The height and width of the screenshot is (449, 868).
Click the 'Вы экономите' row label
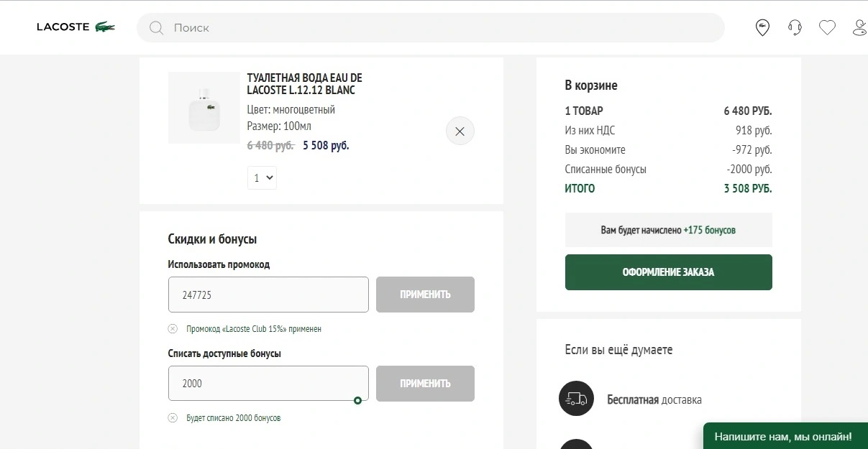[x=595, y=150]
